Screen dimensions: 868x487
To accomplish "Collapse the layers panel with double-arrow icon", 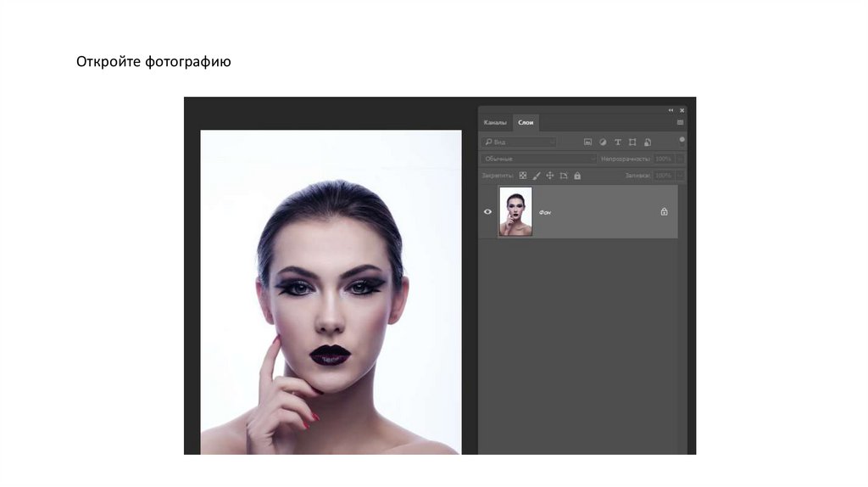I will pyautogui.click(x=671, y=110).
